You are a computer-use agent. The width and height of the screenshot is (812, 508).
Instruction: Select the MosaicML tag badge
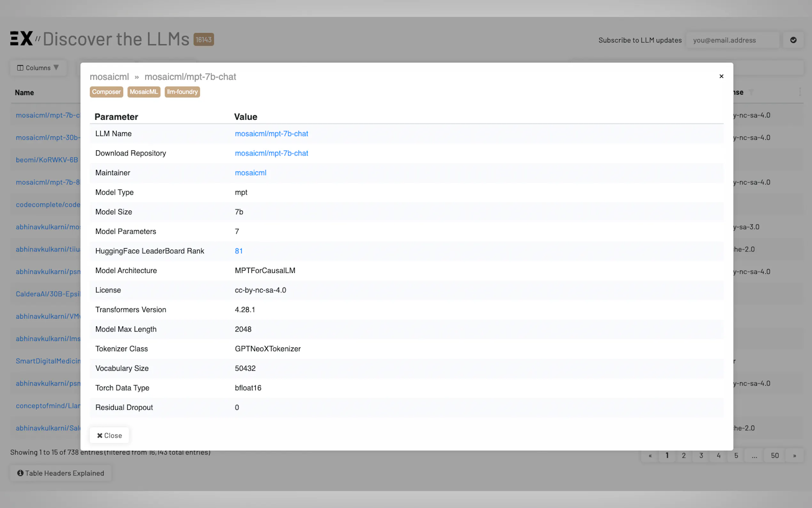144,92
